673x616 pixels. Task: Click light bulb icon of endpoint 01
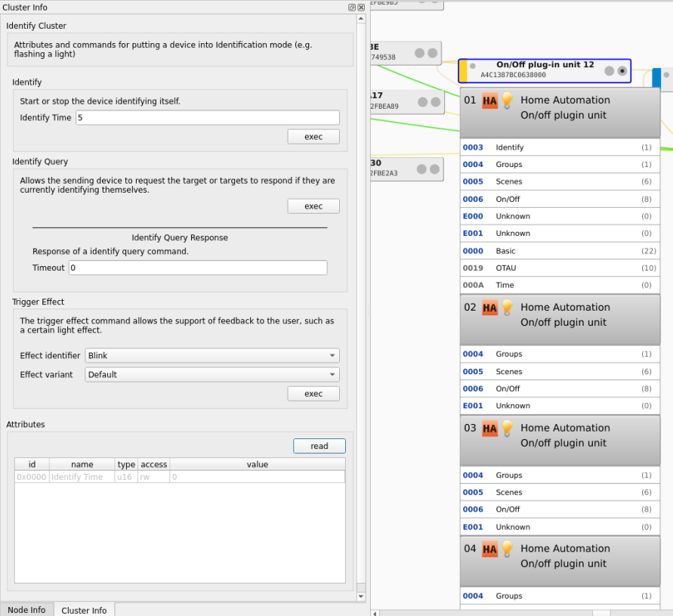[508, 101]
